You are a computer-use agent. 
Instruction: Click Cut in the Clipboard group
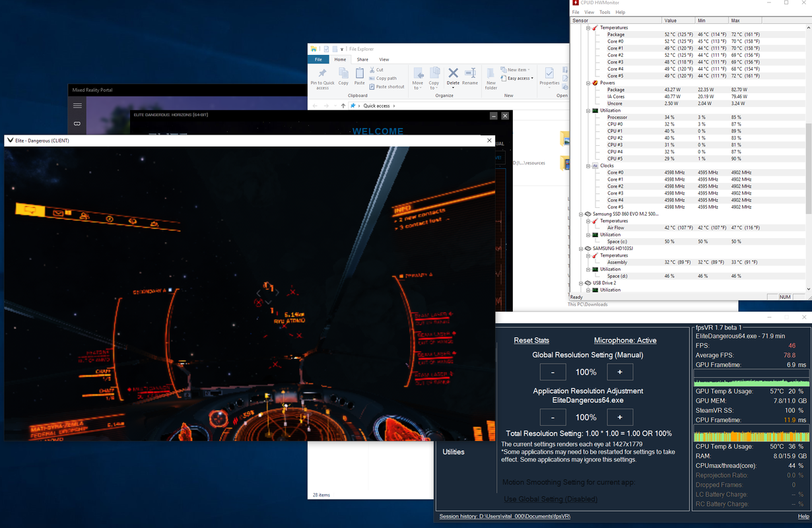[x=376, y=70]
